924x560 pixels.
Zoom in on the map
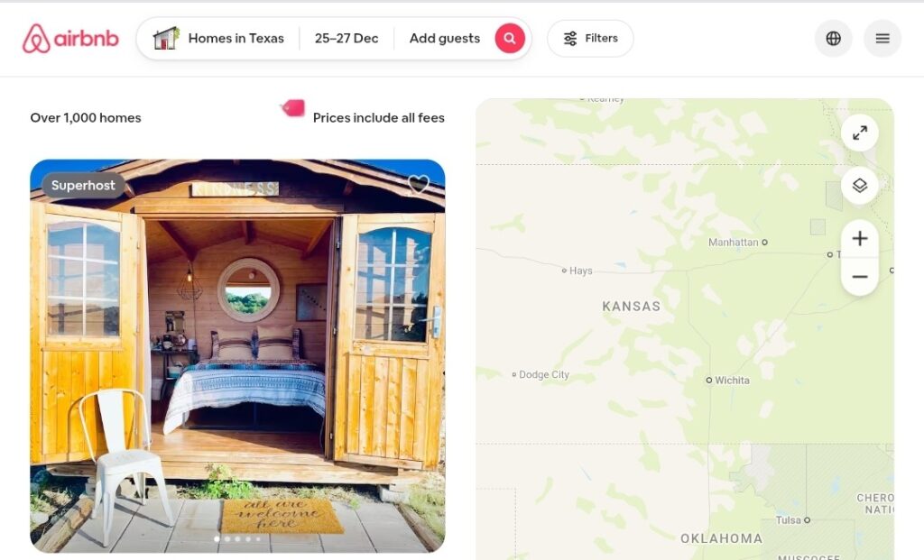[x=860, y=238]
